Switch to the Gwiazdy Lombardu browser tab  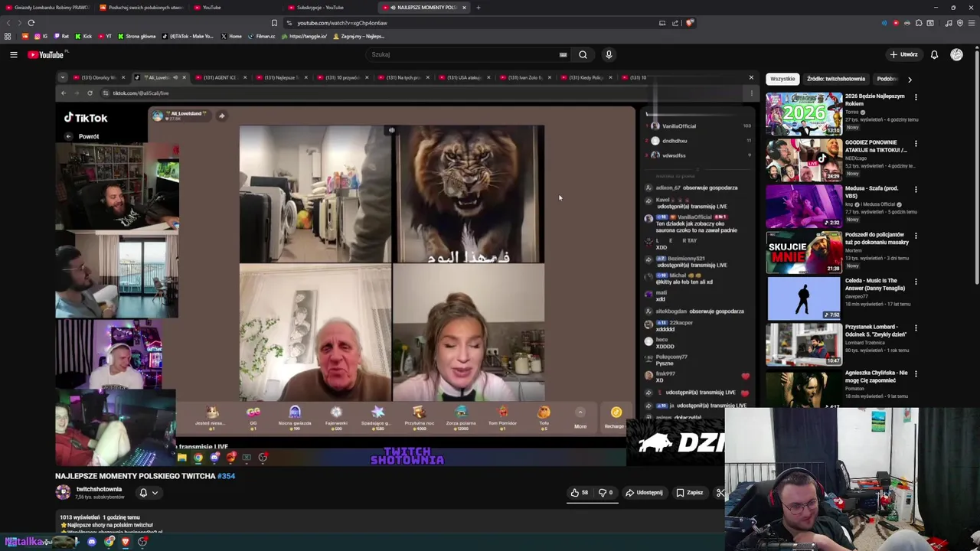pyautogui.click(x=46, y=8)
